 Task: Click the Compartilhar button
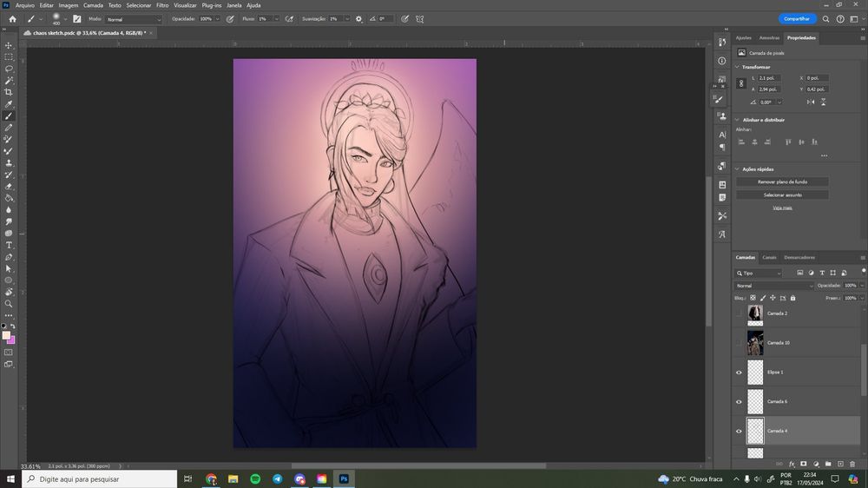click(x=797, y=19)
